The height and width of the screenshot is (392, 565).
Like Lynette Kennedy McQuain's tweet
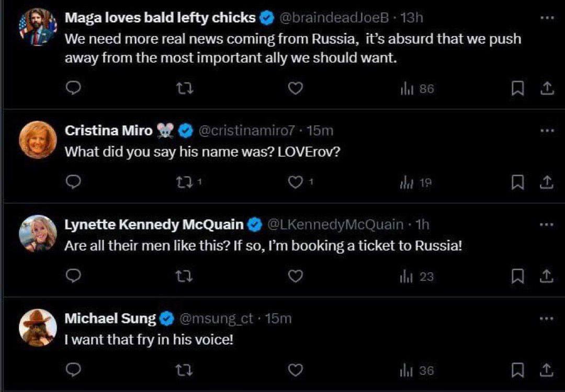(296, 276)
